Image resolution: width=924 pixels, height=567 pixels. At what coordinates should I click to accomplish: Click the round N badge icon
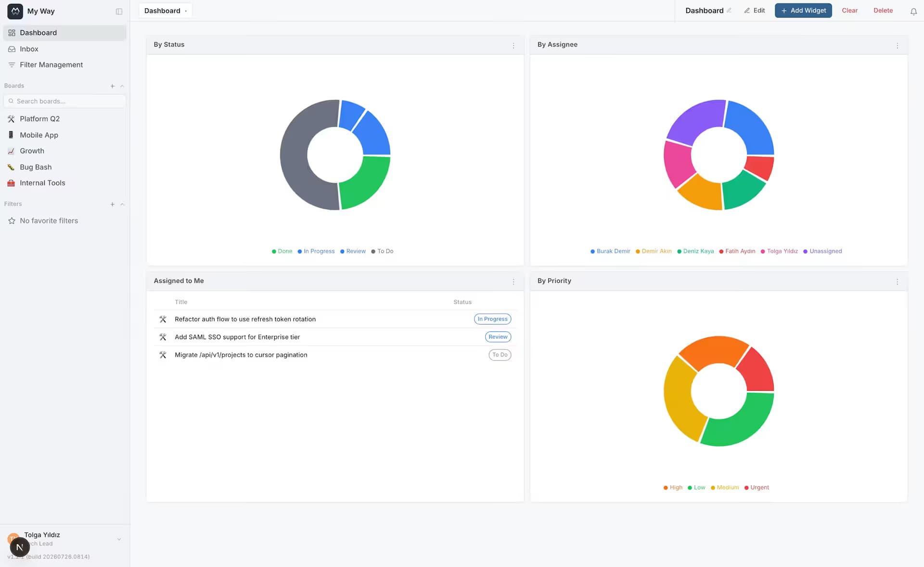(20, 547)
